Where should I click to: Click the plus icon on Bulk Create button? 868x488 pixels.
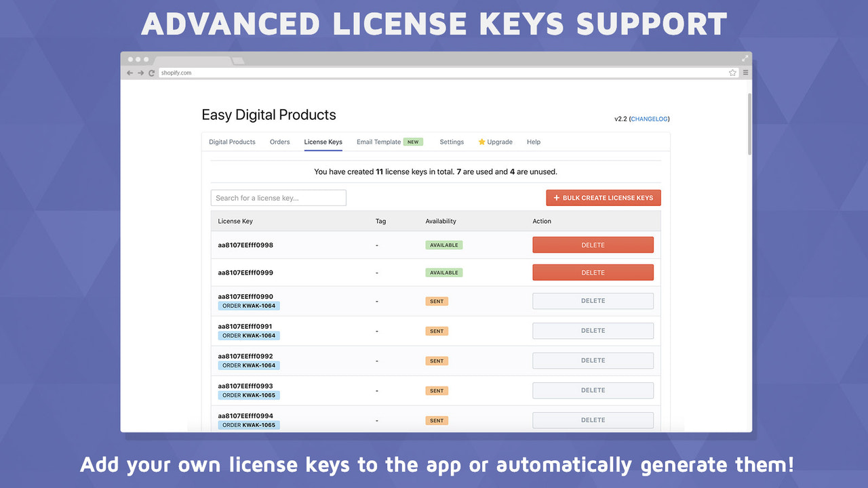[x=555, y=197]
